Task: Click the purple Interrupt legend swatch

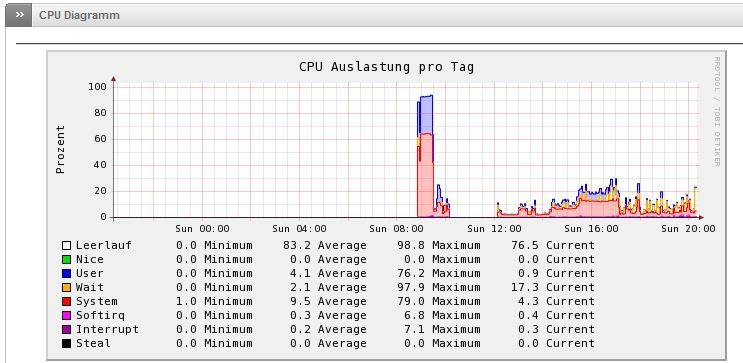Action: coord(66,329)
